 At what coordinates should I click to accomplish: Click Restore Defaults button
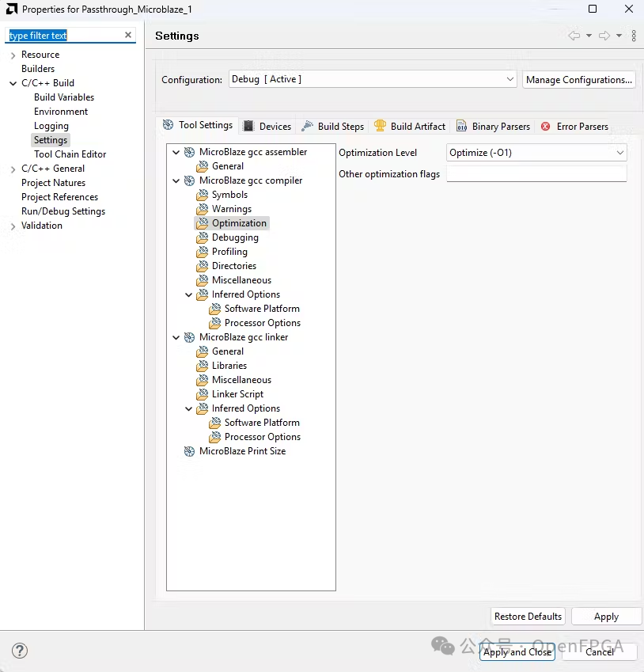[x=528, y=617]
